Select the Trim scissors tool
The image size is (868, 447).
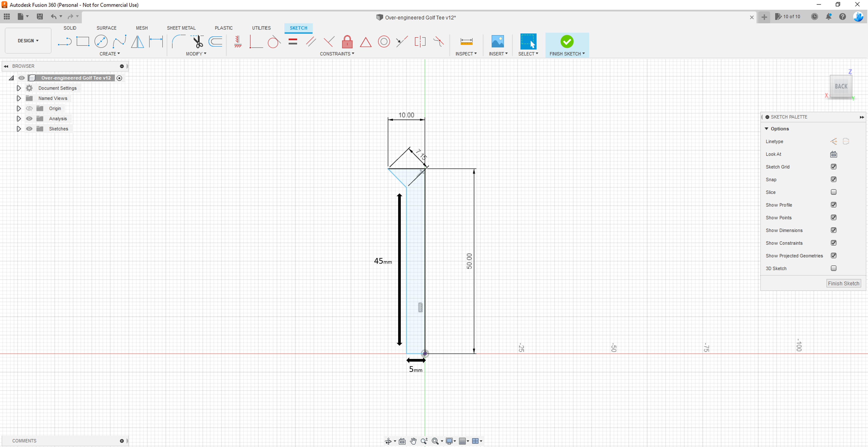click(x=197, y=42)
